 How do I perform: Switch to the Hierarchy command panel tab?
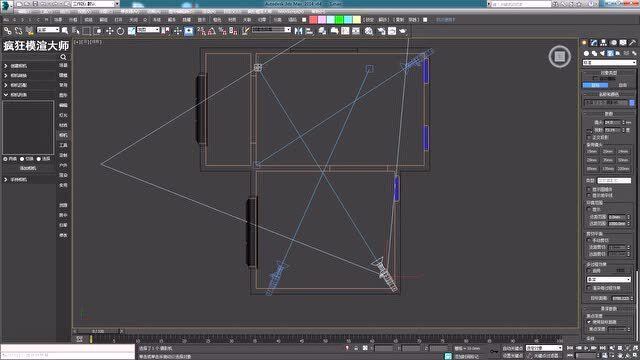coord(603,42)
